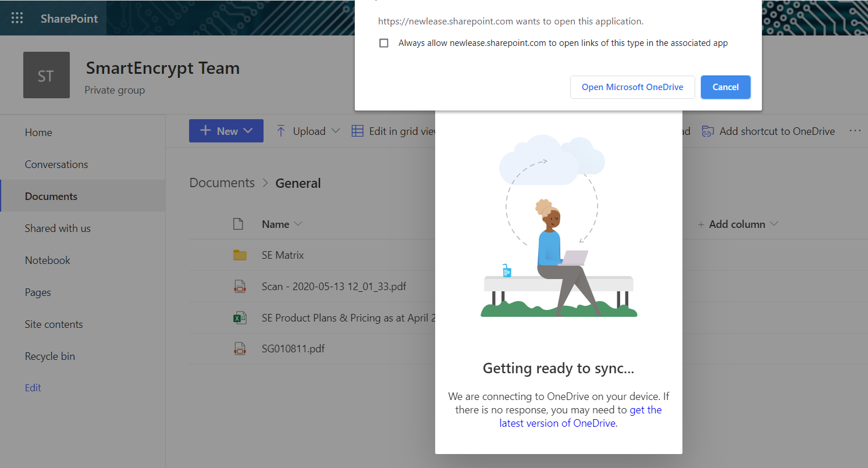Cancel the open application dialog

pyautogui.click(x=725, y=87)
